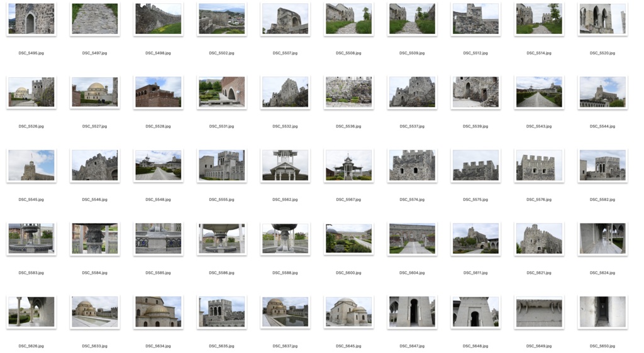Click the label DSC_5624.jpg

(x=602, y=273)
